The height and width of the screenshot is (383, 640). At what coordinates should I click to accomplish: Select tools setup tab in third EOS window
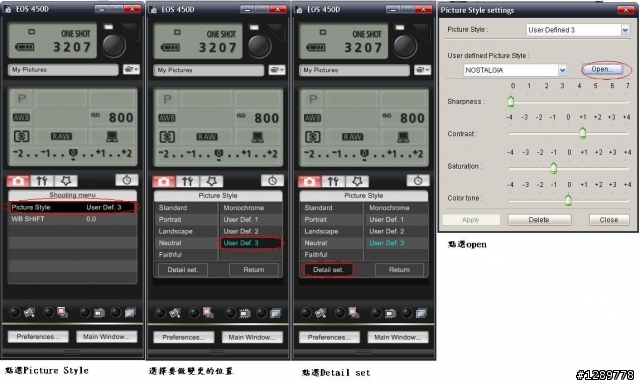(x=333, y=181)
